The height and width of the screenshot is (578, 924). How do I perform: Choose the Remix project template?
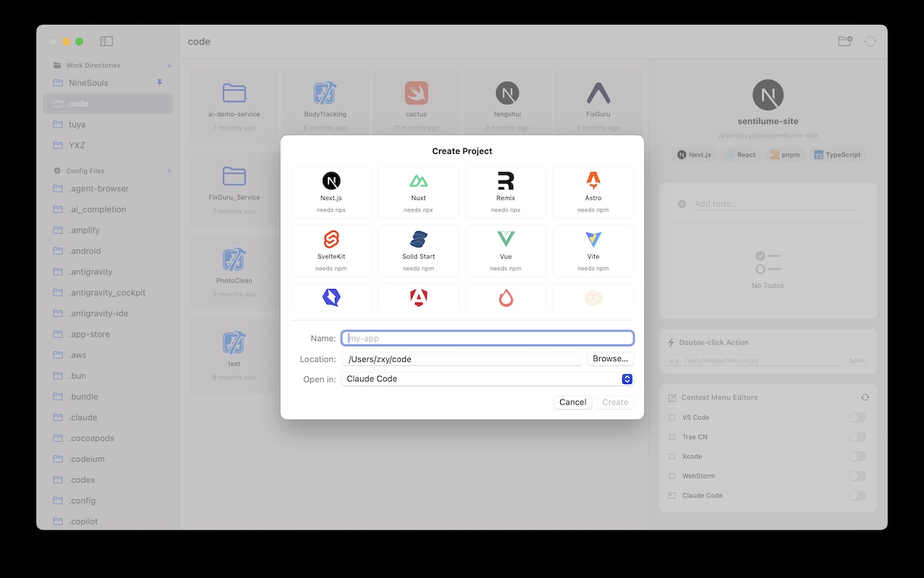(506, 192)
